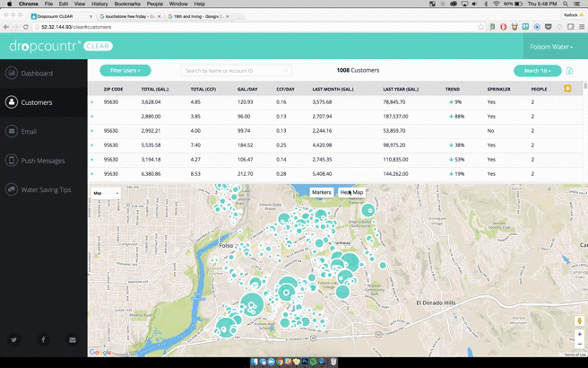Open the Dashboard page from the sidebar
The image size is (588, 368).
tap(37, 74)
